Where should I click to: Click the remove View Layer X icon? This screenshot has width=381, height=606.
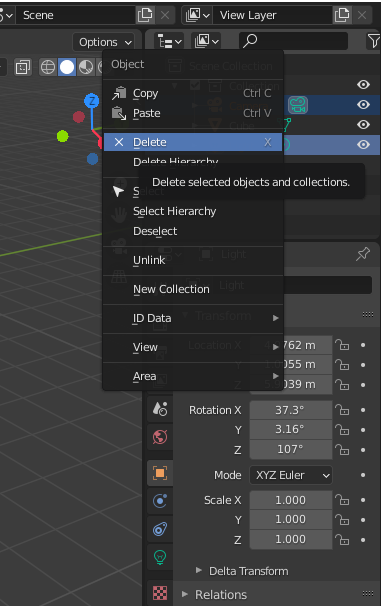pyautogui.click(x=362, y=15)
